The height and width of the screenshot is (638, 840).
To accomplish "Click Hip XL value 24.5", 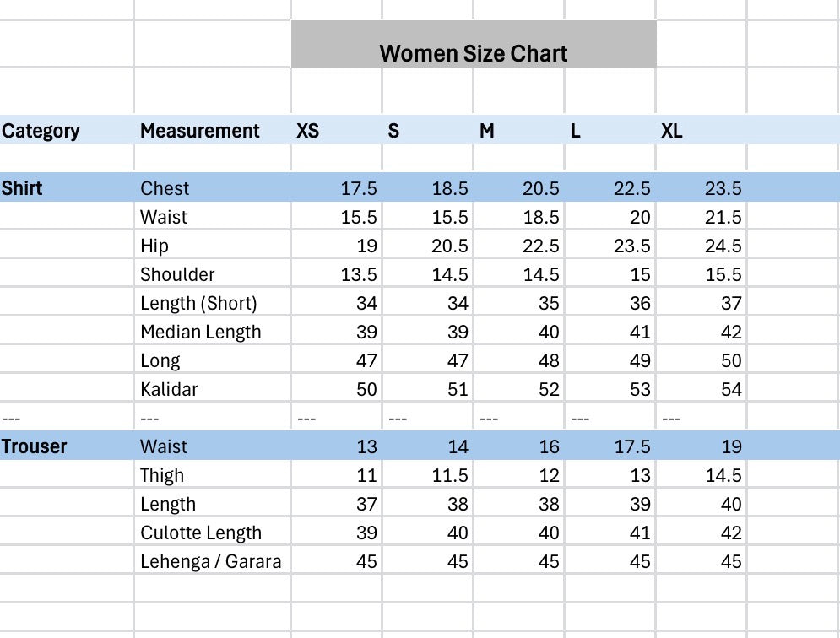I will pyautogui.click(x=702, y=246).
